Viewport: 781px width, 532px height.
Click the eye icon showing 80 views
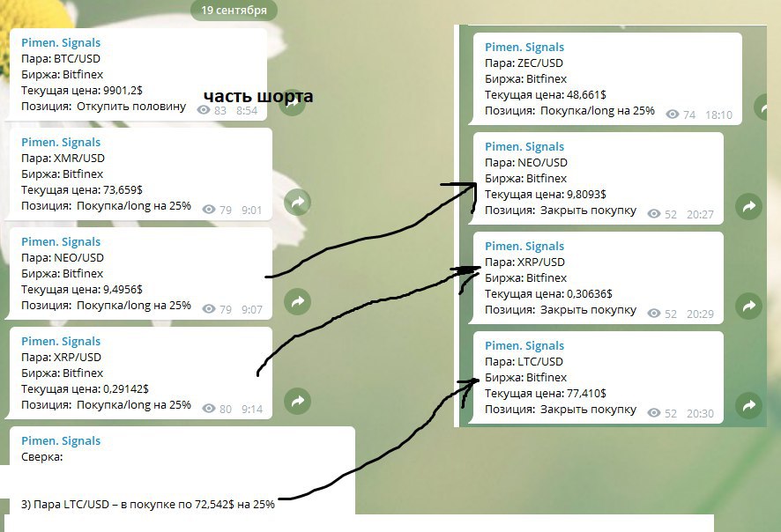[209, 409]
